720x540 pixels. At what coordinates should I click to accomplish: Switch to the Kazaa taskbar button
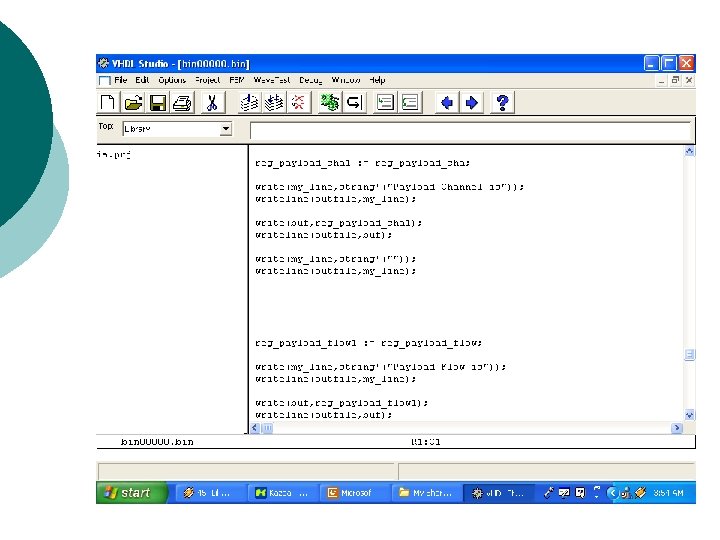tap(282, 493)
